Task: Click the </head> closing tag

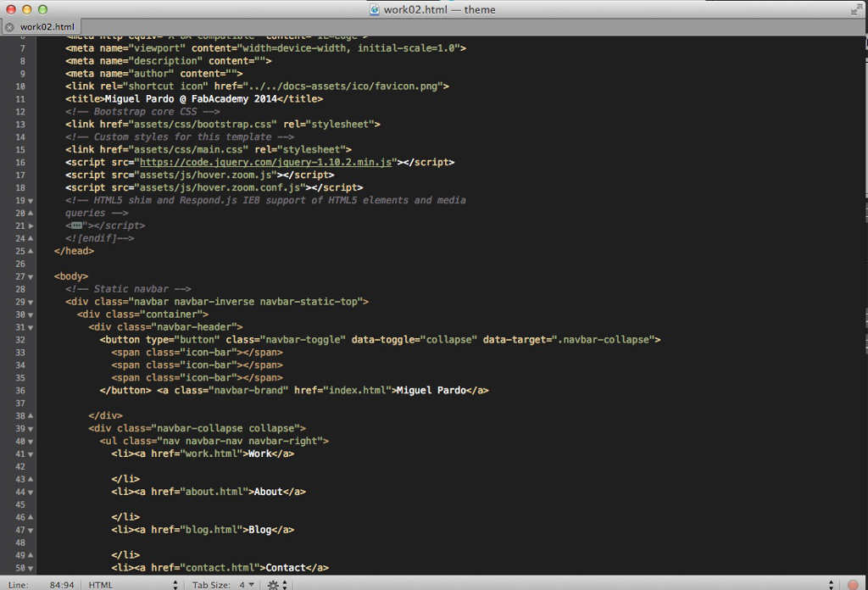Action: tap(75, 251)
